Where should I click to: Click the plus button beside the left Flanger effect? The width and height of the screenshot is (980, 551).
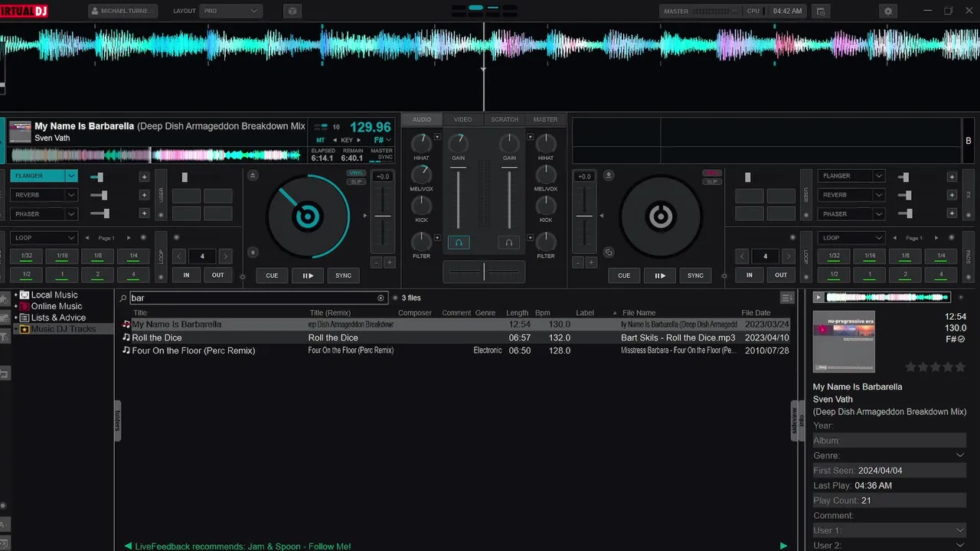(144, 176)
